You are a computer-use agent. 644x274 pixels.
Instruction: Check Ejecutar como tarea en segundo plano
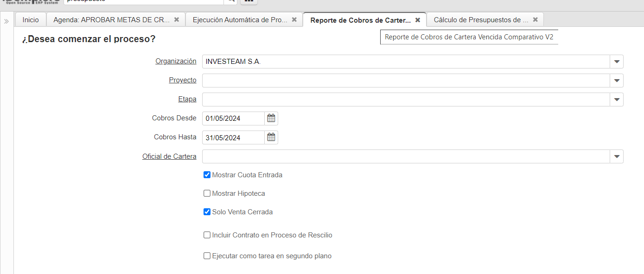207,256
